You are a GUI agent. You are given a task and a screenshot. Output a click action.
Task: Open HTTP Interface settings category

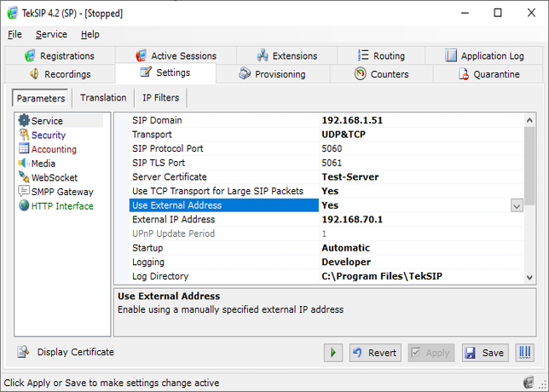(61, 206)
